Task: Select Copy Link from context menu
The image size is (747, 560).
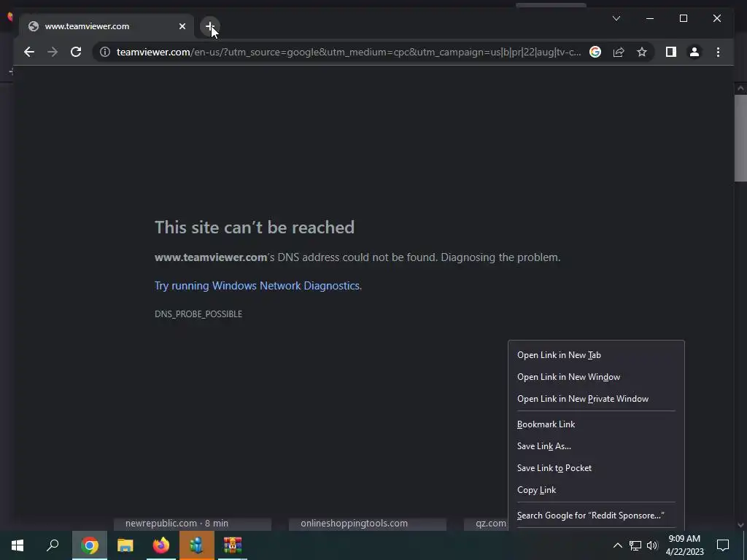Action: (596, 489)
